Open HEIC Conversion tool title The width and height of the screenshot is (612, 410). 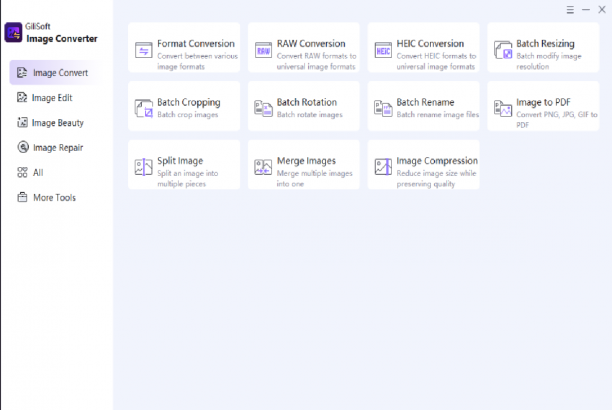click(x=430, y=44)
